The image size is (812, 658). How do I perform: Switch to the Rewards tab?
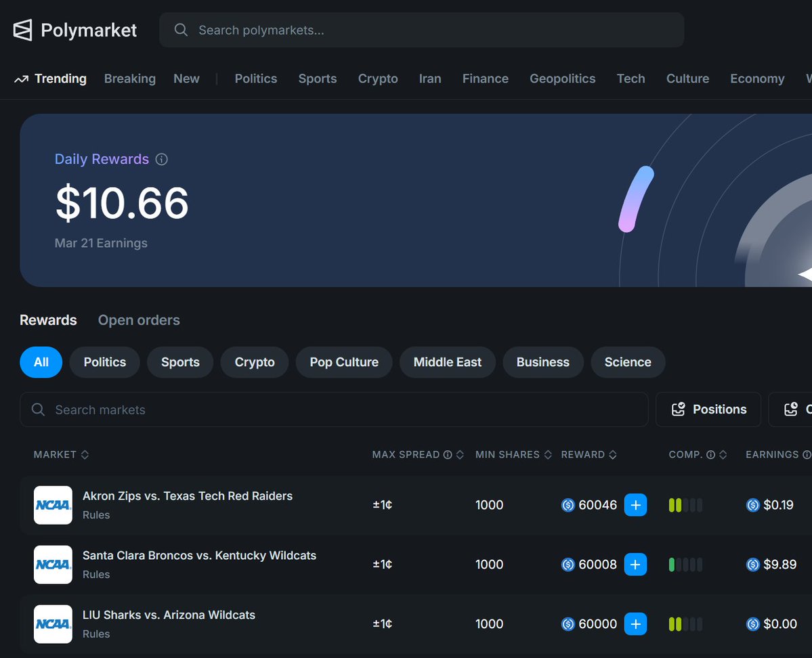(48, 320)
